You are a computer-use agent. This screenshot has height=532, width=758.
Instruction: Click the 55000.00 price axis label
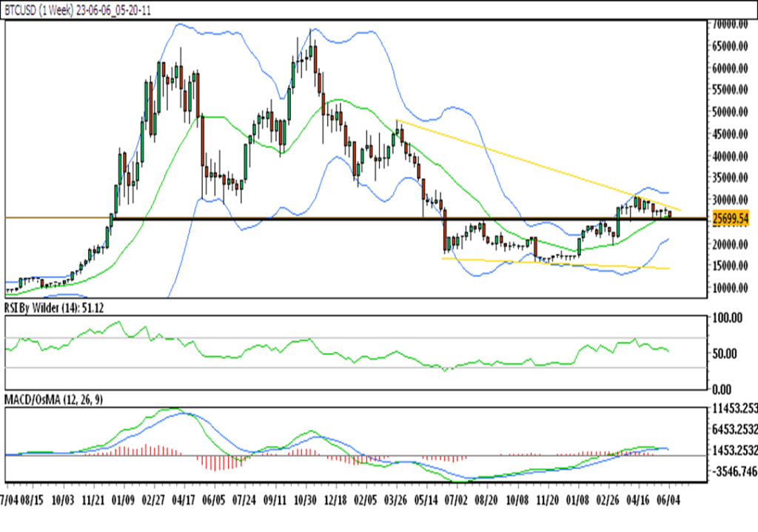point(730,90)
